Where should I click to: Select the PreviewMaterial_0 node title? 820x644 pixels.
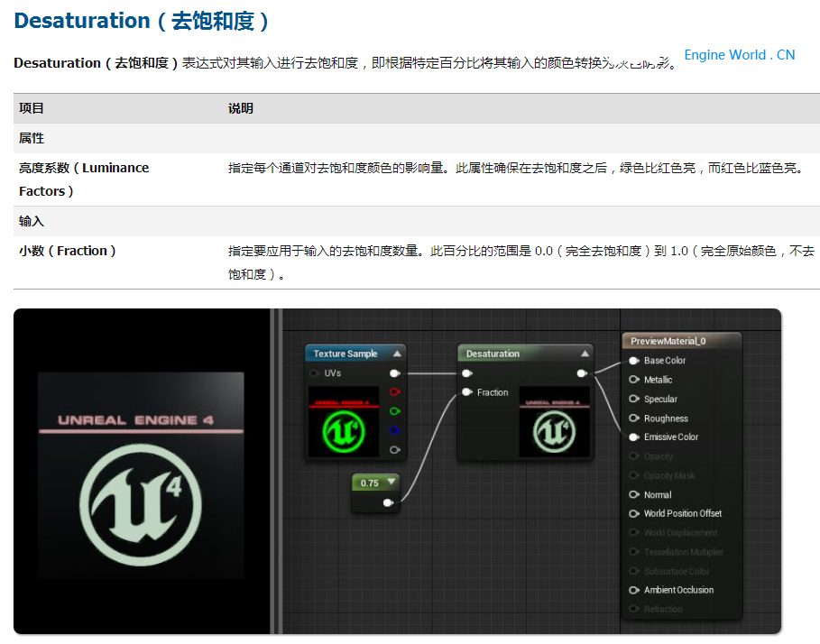(668, 341)
